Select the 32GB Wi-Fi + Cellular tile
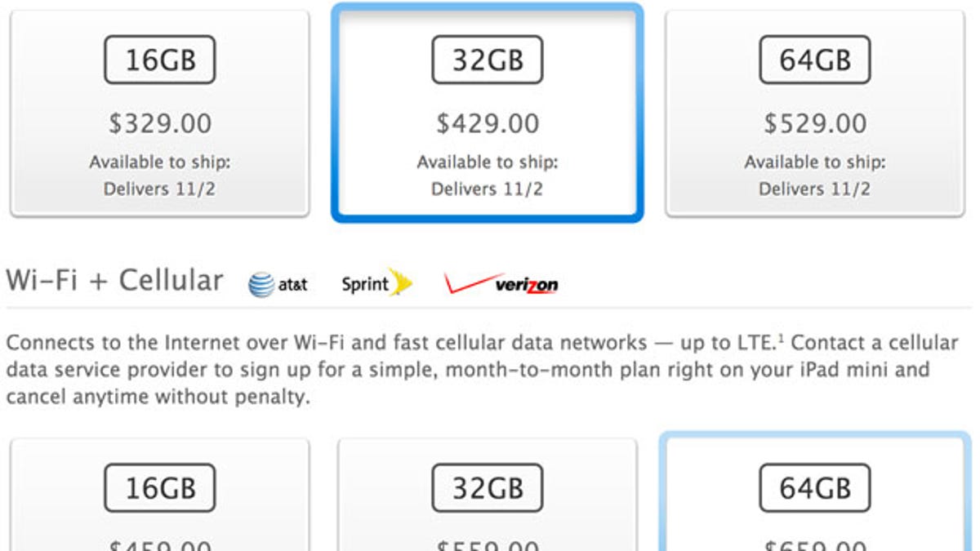The width and height of the screenshot is (980, 551). [488, 498]
